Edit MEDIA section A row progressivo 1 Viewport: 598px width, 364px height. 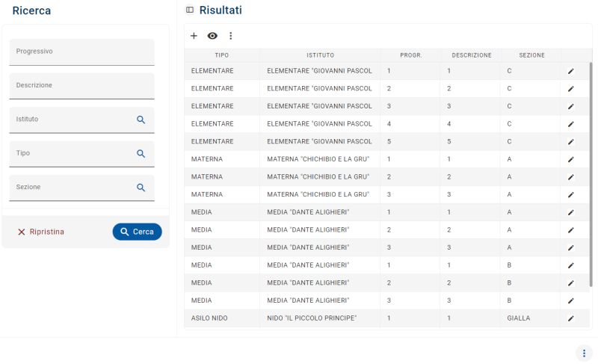click(570, 212)
